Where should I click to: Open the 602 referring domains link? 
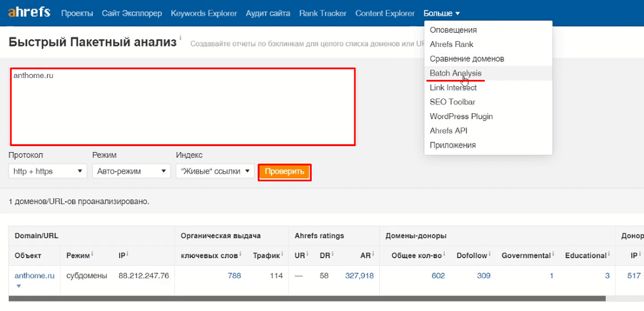[x=438, y=276]
